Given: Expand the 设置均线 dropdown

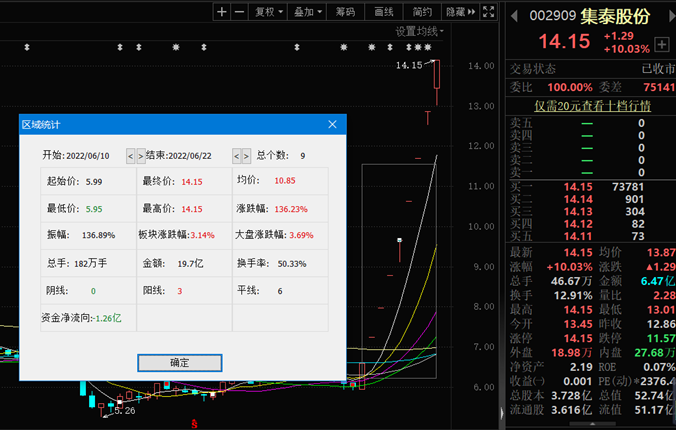Looking at the screenshot, I should (419, 31).
